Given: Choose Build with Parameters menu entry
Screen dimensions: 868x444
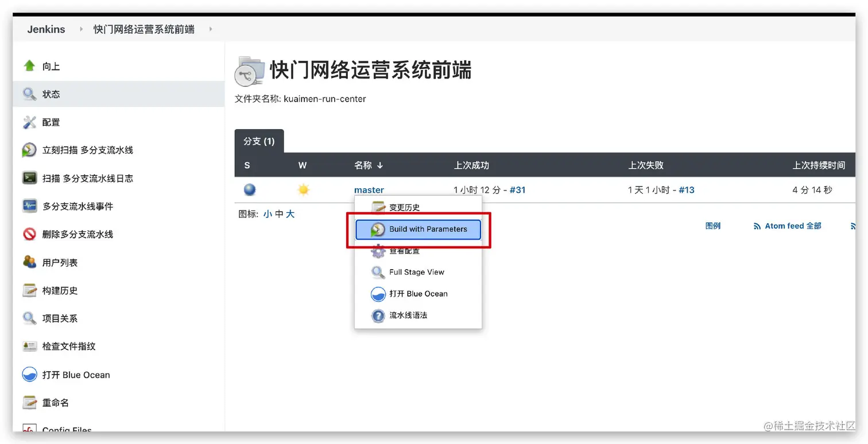Looking at the screenshot, I should point(418,229).
